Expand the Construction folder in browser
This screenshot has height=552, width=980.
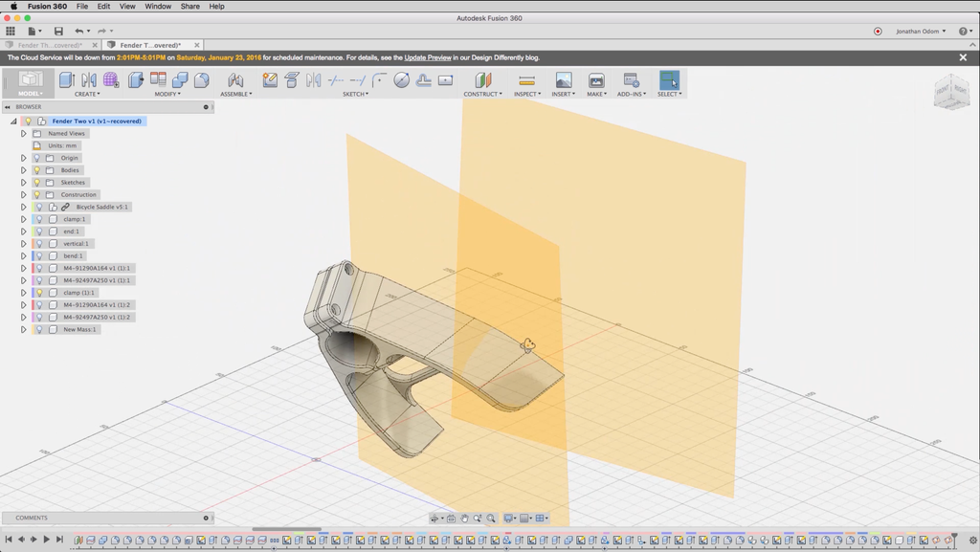coord(24,195)
